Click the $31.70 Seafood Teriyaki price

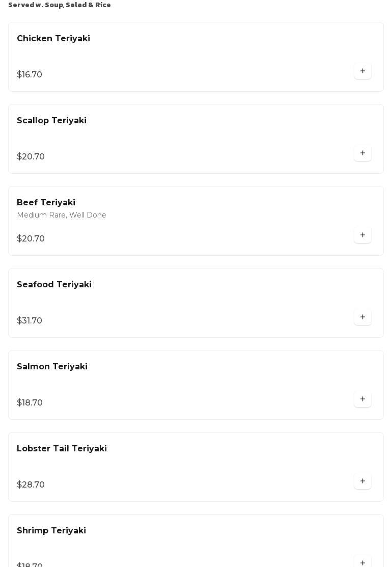(x=30, y=321)
